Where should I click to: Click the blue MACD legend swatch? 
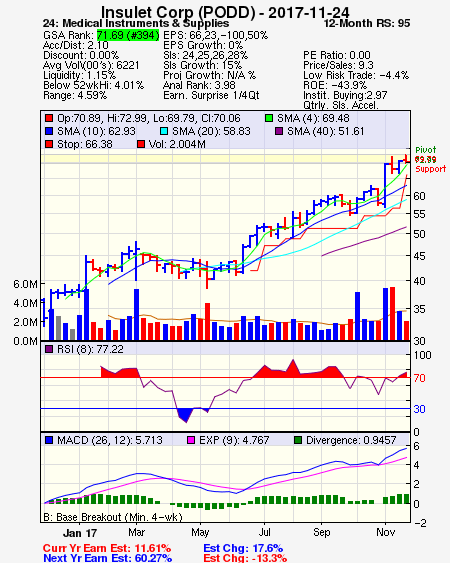pos(49,440)
